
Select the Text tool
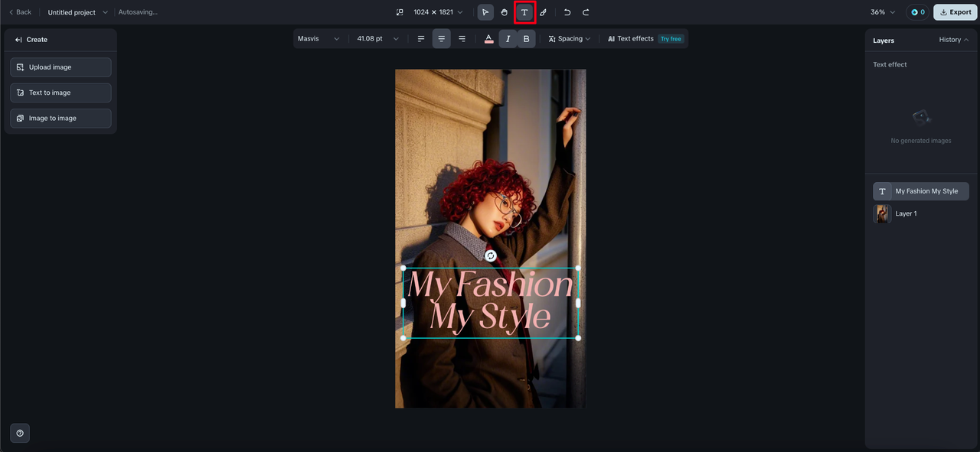[524, 12]
